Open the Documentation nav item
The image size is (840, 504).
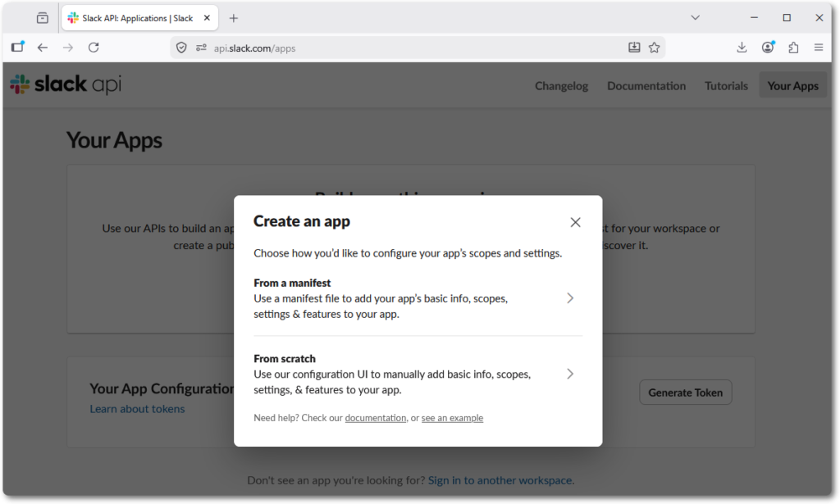click(x=646, y=85)
